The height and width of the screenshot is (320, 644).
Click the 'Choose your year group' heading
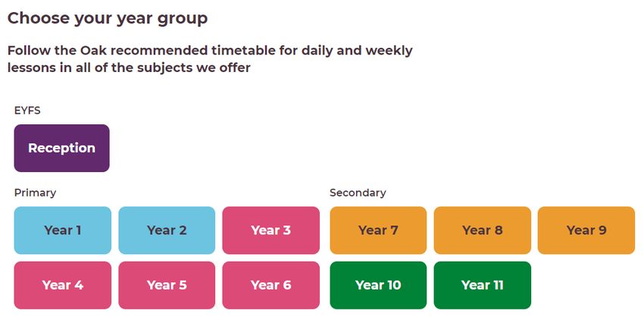[108, 18]
